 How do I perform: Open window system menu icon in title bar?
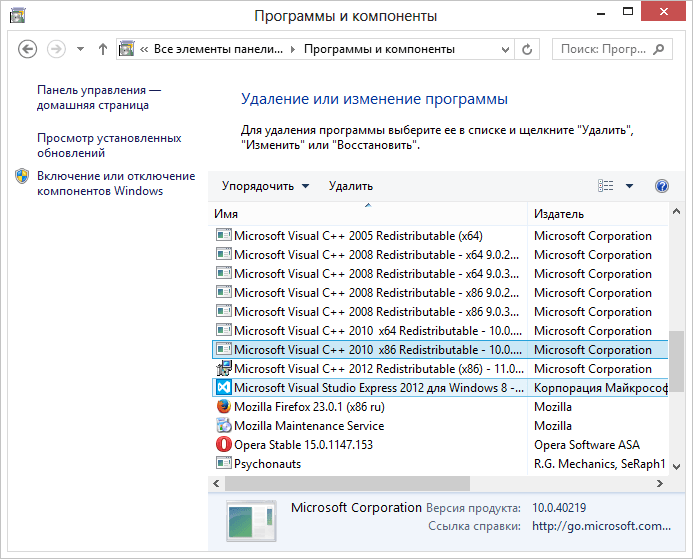[18, 15]
